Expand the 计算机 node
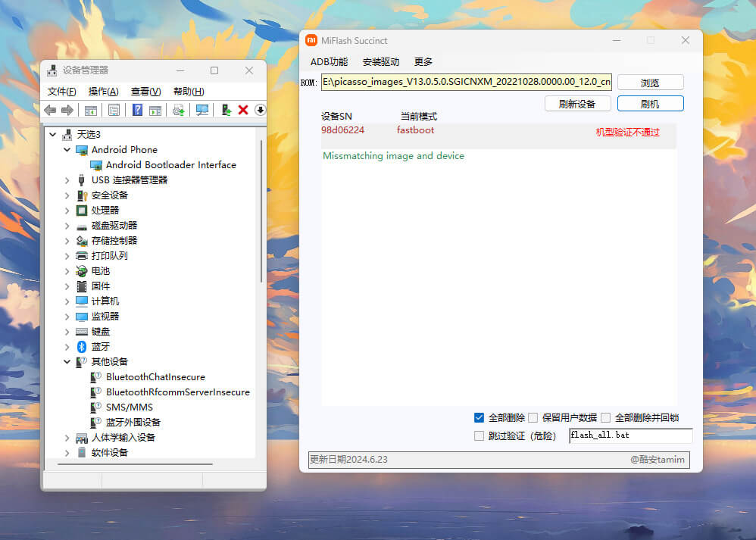Viewport: 756px width, 540px height. (67, 301)
